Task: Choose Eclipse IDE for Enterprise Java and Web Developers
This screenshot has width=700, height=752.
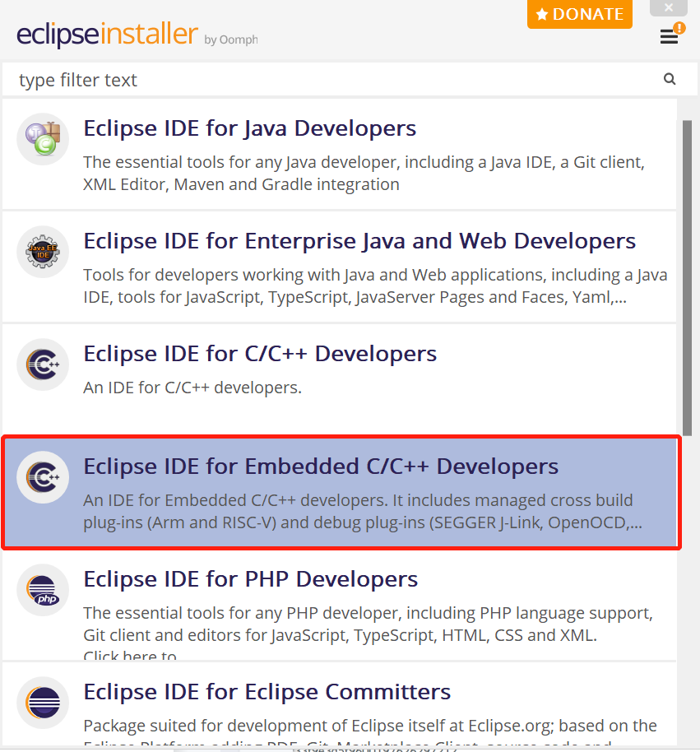Action: coord(359,241)
